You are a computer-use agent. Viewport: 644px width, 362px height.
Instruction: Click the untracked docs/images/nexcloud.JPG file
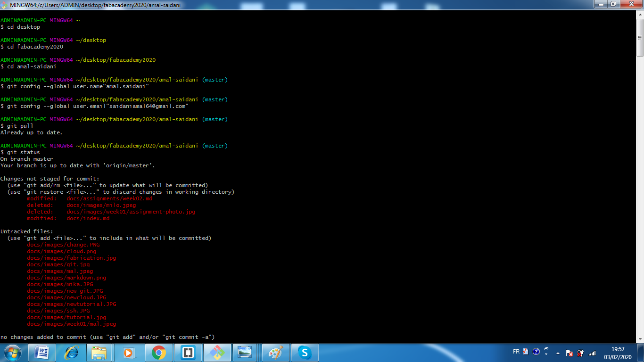[x=66, y=297]
